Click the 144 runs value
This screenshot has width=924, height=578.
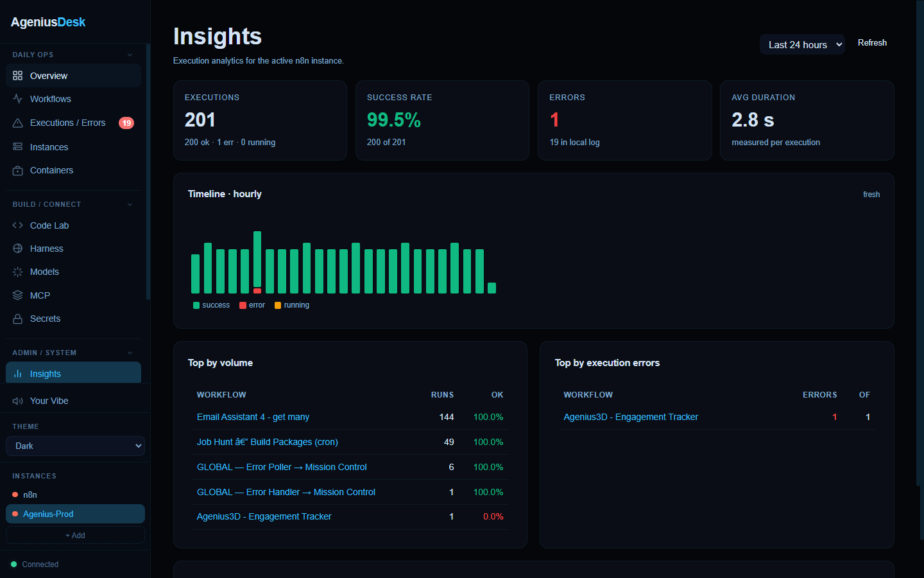tap(447, 417)
